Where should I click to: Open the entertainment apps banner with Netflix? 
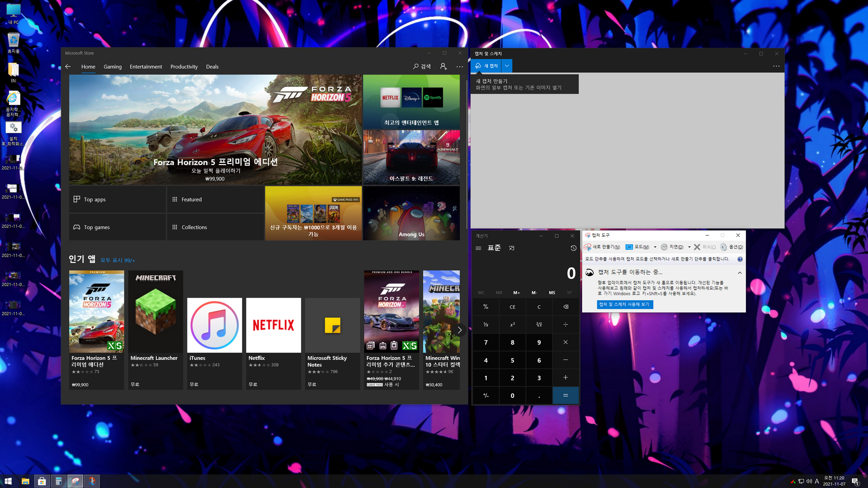(411, 102)
